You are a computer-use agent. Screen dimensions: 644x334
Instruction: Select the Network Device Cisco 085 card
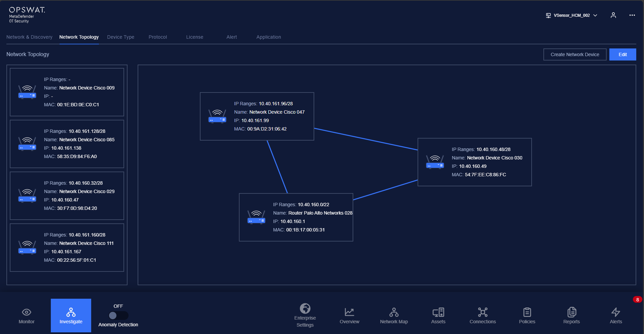67,144
